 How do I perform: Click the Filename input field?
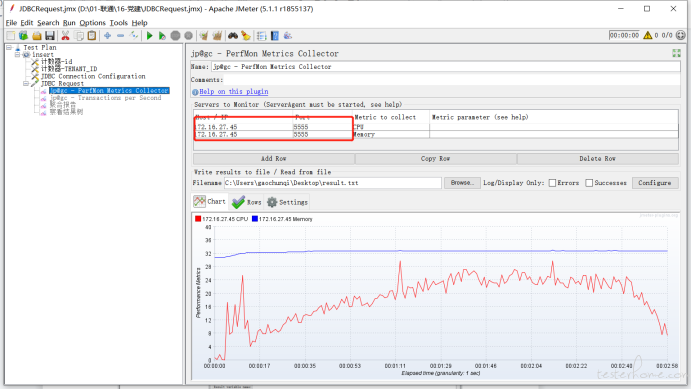click(x=332, y=183)
